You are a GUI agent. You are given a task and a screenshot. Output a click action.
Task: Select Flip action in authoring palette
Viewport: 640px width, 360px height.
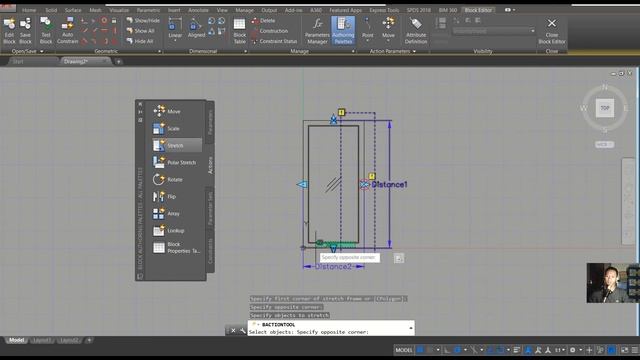tap(176, 197)
